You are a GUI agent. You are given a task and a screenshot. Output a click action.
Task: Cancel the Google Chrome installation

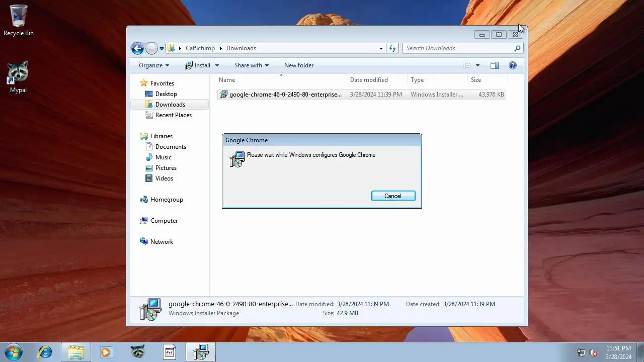tap(393, 196)
